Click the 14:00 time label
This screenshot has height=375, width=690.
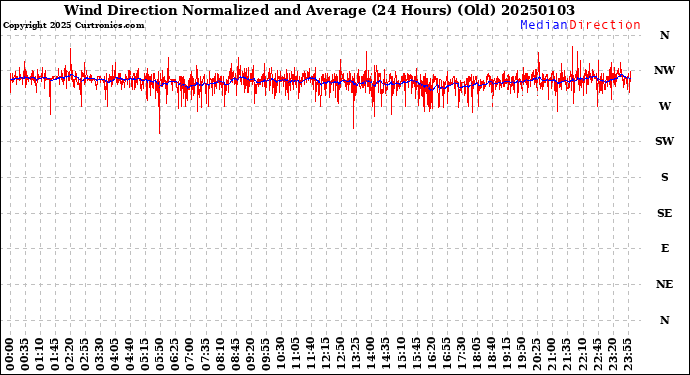[x=371, y=354]
